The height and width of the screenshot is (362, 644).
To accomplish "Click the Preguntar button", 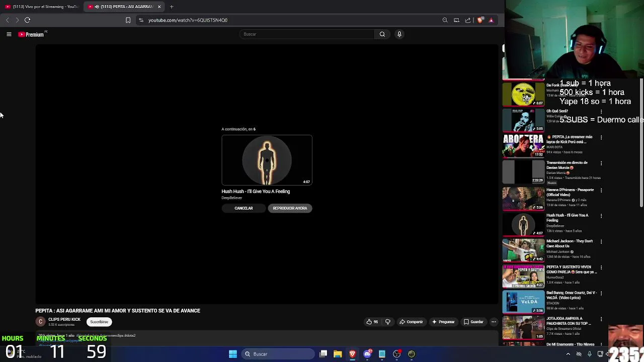I will click(x=443, y=322).
